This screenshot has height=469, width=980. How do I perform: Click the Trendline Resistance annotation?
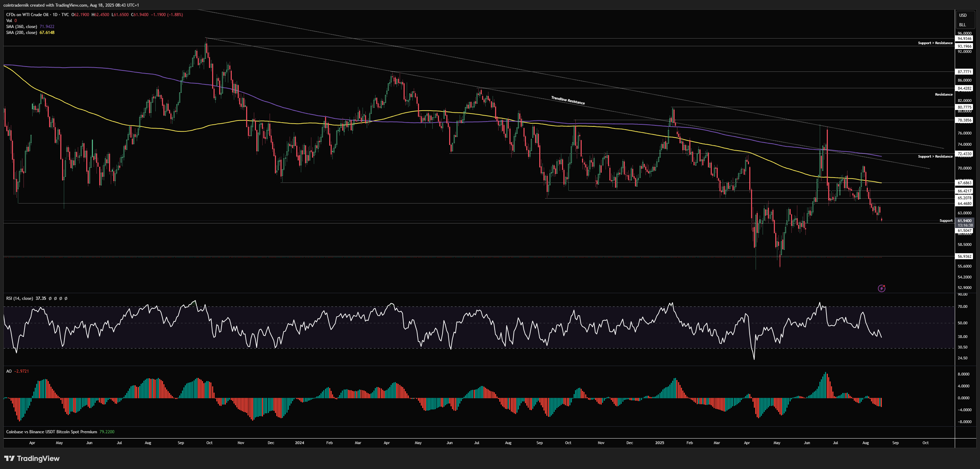[568, 100]
